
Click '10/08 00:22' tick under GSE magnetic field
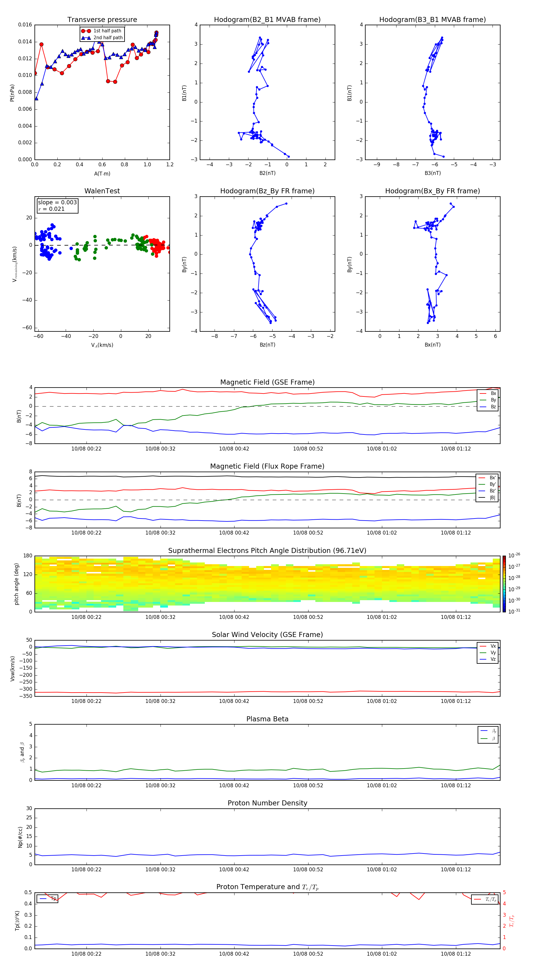pos(86,449)
